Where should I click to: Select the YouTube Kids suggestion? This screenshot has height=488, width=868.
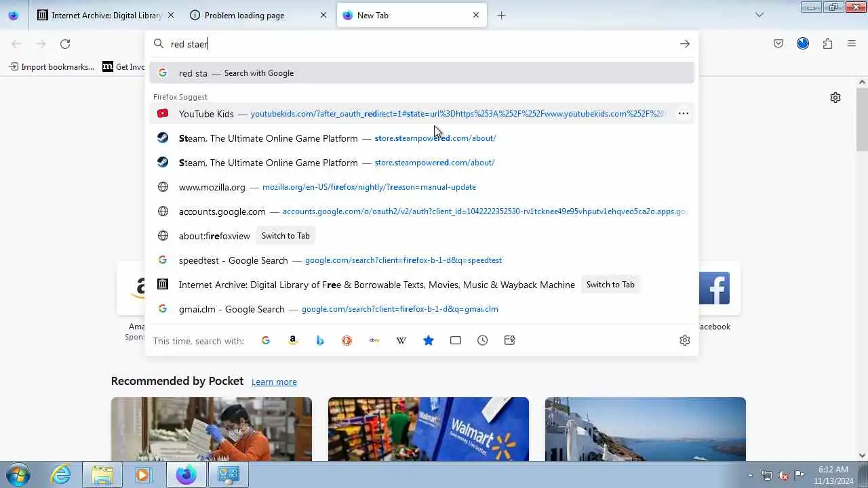(x=422, y=114)
